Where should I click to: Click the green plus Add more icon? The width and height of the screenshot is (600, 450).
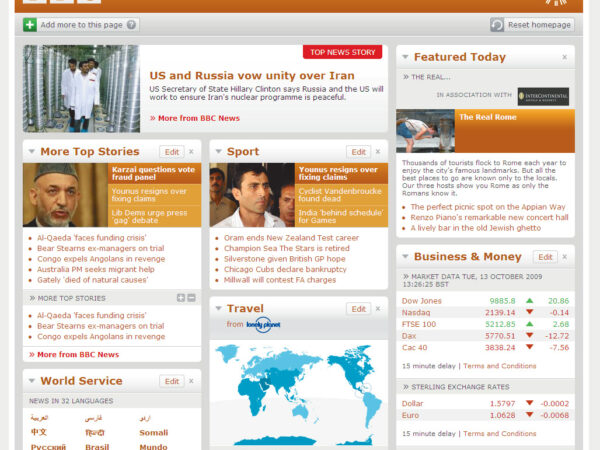[30, 24]
